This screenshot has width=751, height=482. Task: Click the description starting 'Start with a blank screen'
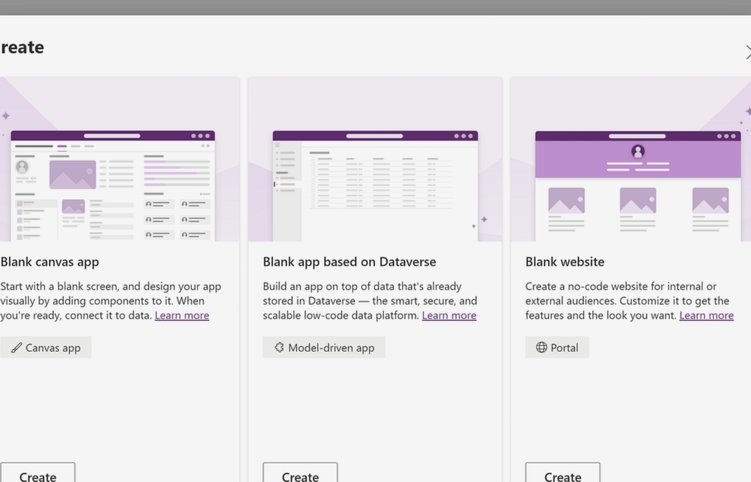pyautogui.click(x=111, y=301)
